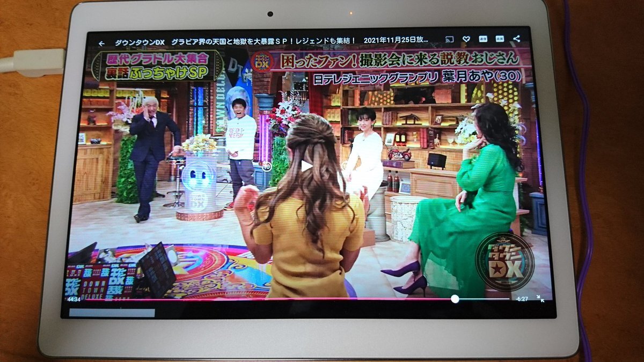The height and width of the screenshot is (362, 644).
Task: Exit fullscreen with the collapse icon
Action: tap(541, 298)
